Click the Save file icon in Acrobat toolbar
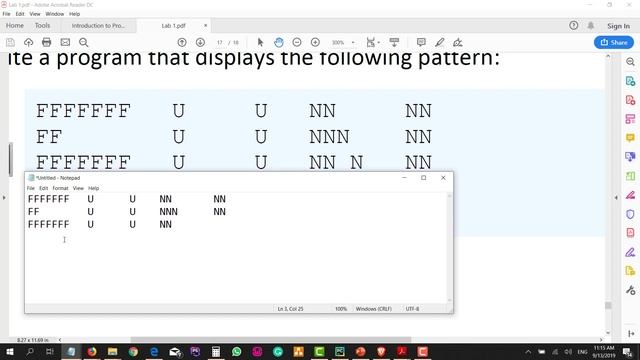The width and height of the screenshot is (640, 360). pos(10,42)
